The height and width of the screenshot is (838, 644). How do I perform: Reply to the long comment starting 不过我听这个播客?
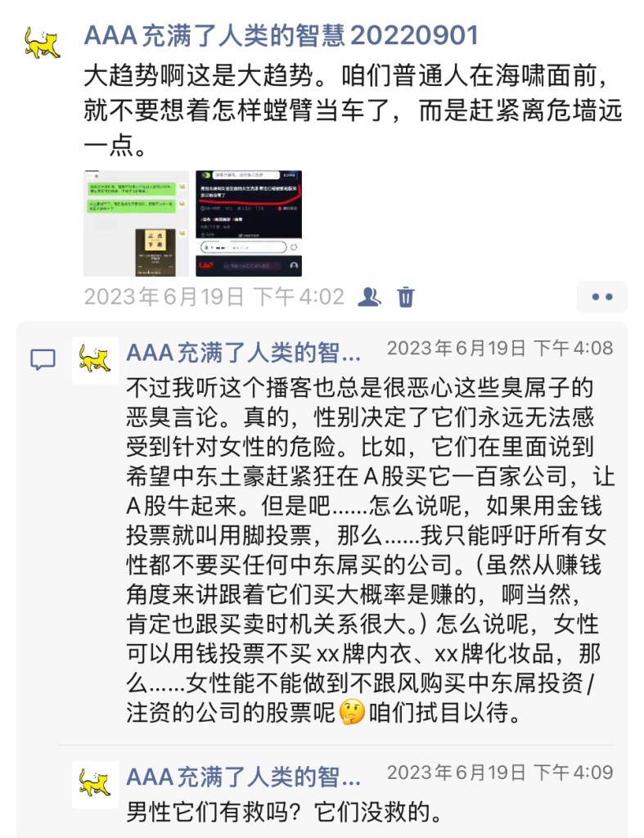(x=370, y=549)
